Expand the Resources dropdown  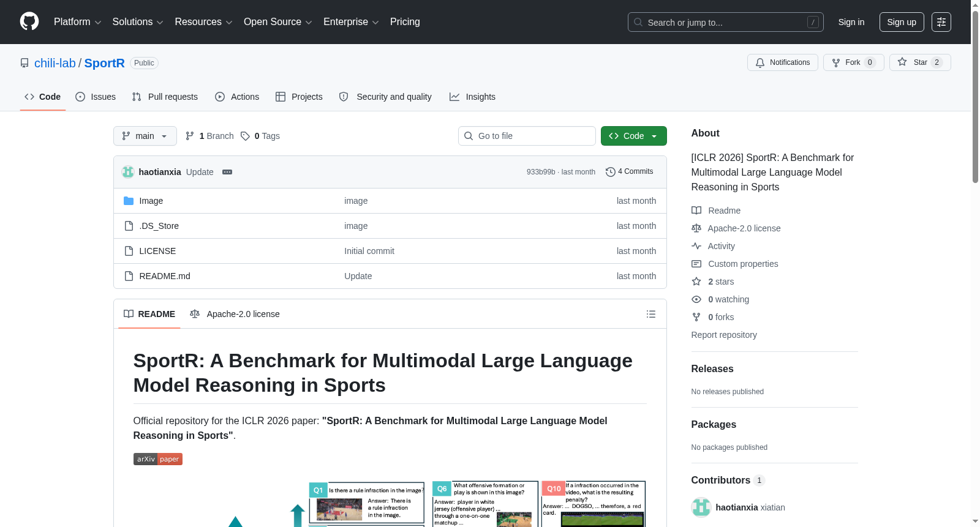point(203,22)
